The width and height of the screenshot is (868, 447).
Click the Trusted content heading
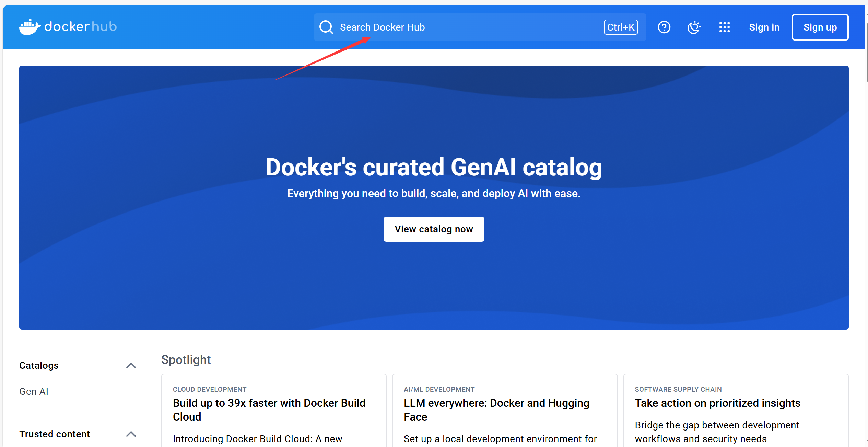[55, 434]
